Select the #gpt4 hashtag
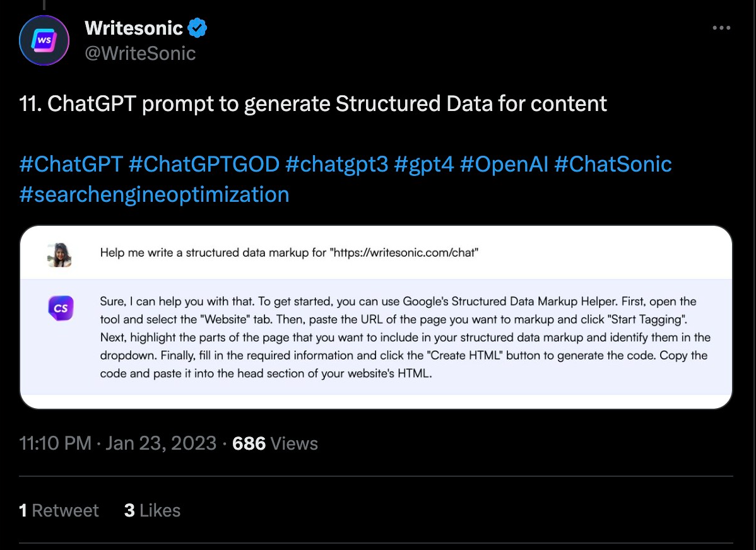Image resolution: width=756 pixels, height=550 pixels. [423, 164]
